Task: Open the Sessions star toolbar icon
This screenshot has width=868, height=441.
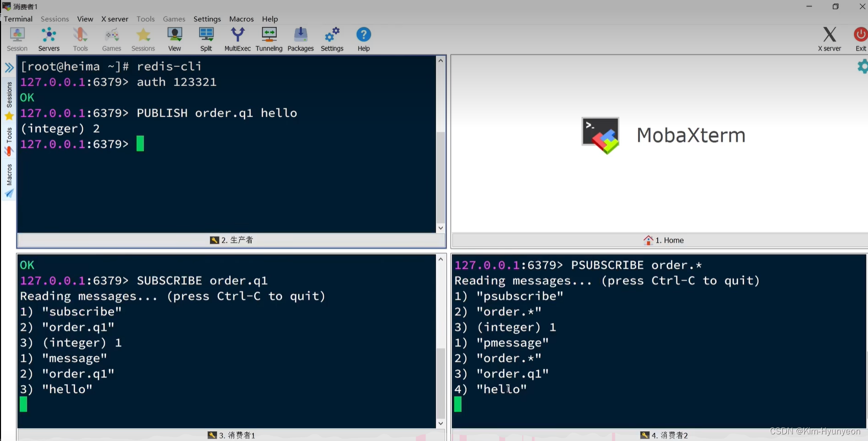Action: tap(143, 39)
